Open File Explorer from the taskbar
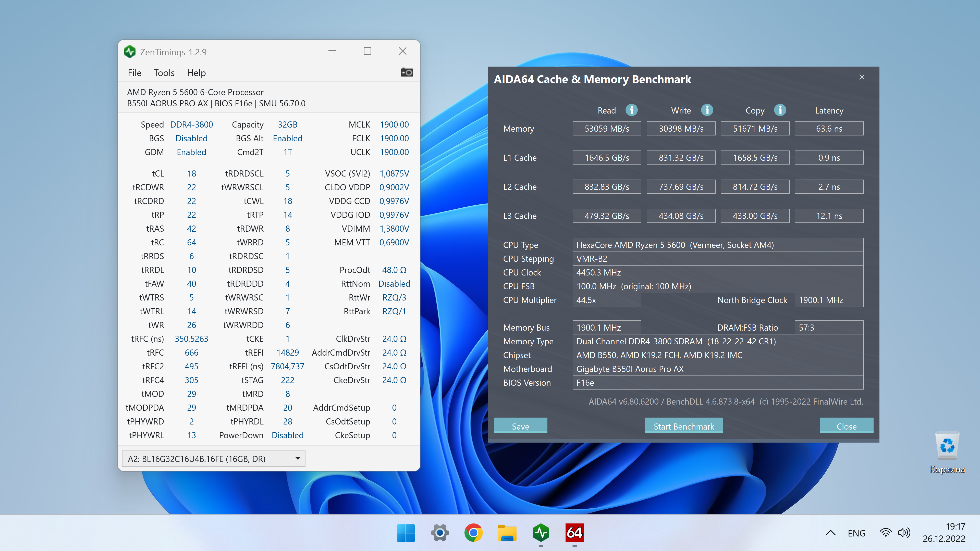 507,533
